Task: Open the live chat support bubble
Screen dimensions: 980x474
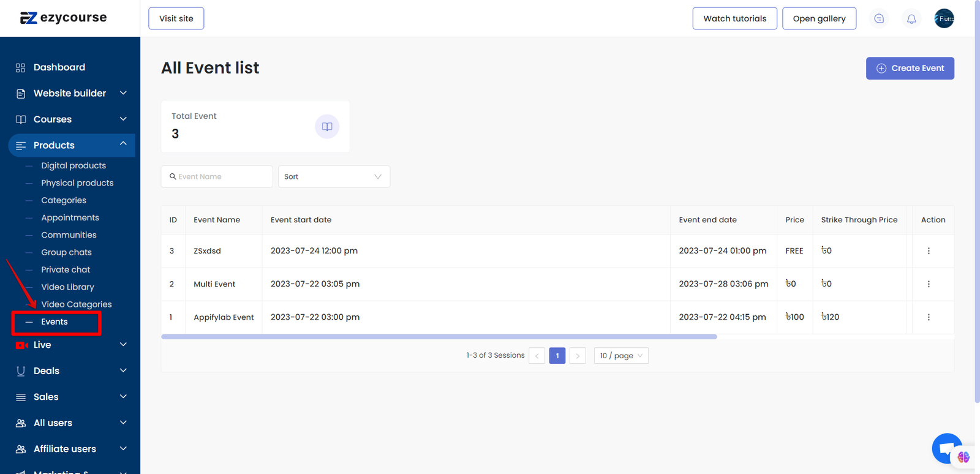Action: pos(947,448)
